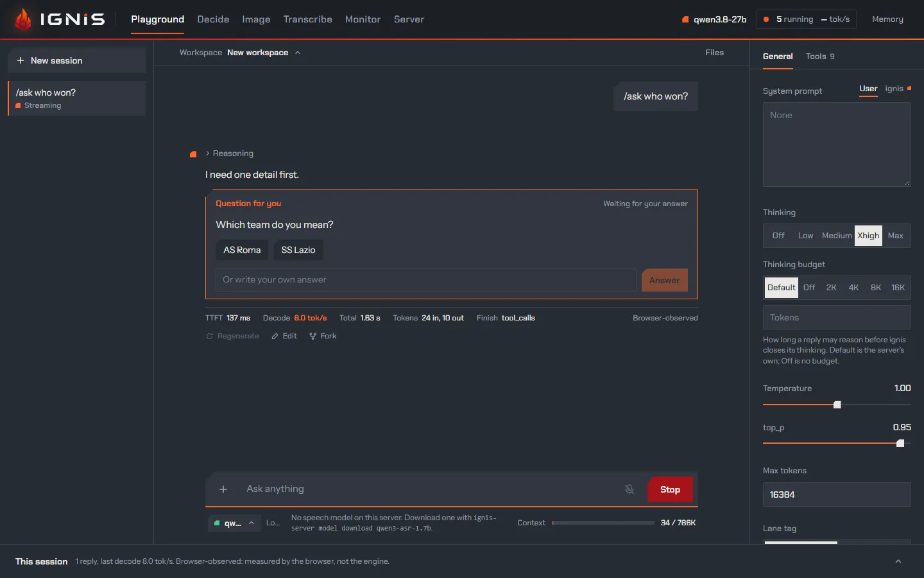The width and height of the screenshot is (924, 578).
Task: Choose the 16K thinking budget
Action: pos(898,288)
